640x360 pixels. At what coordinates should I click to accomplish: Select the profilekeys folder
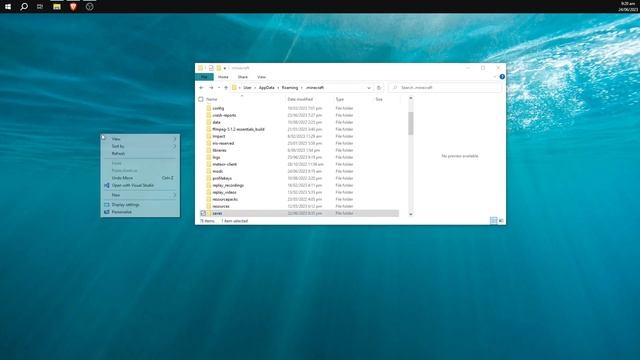pyautogui.click(x=222, y=178)
